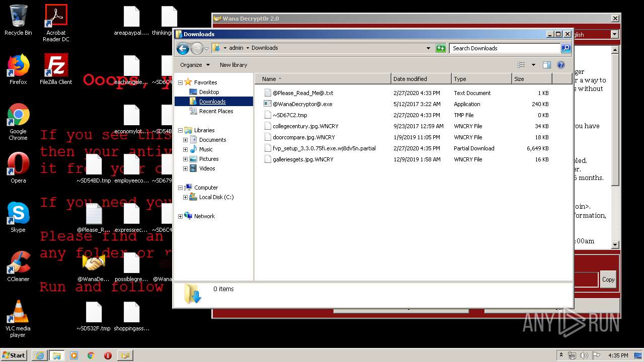
Task: Open the recent locations dropdown arrow
Action: pos(206,49)
